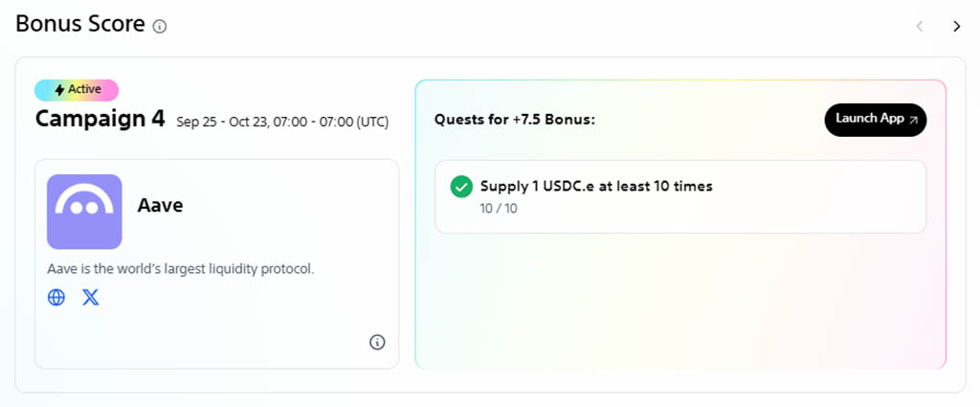Select the Campaign 4 title

(x=100, y=119)
